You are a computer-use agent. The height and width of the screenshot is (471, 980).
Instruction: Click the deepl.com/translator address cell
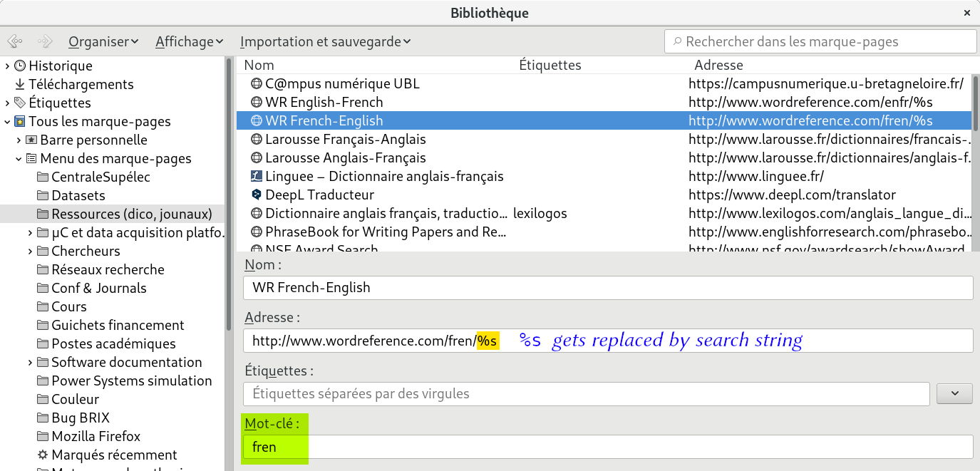pyautogui.click(x=792, y=195)
